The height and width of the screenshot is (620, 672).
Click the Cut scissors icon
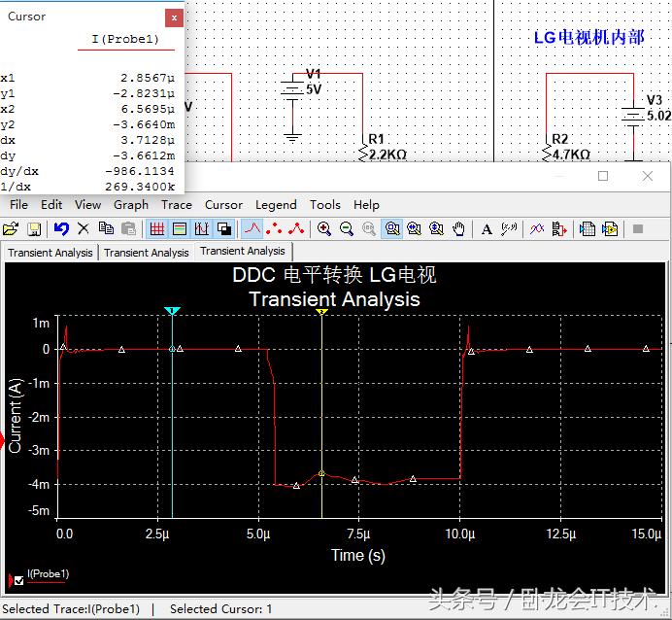pyautogui.click(x=84, y=229)
